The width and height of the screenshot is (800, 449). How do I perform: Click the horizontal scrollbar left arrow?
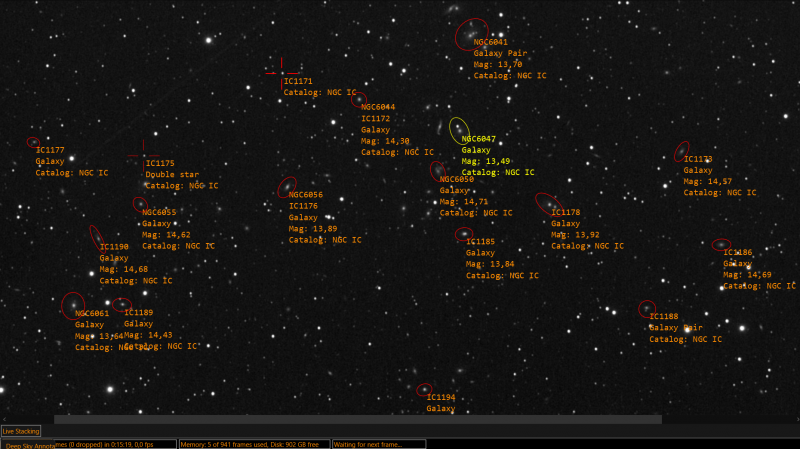click(4, 419)
